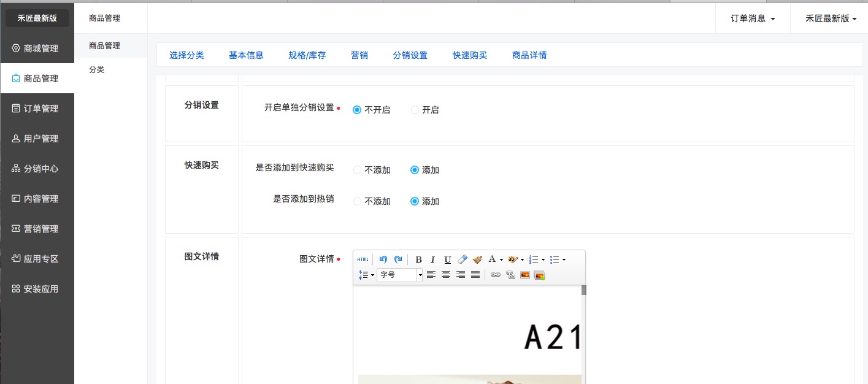
Task: Select 开启 for 单独分销设置
Action: tap(415, 110)
